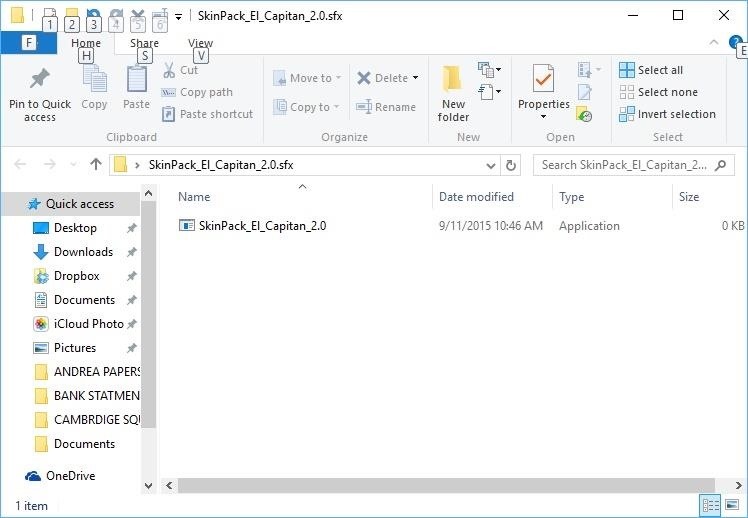Expand the address bar history dropdown
748x518 pixels.
pyautogui.click(x=491, y=165)
